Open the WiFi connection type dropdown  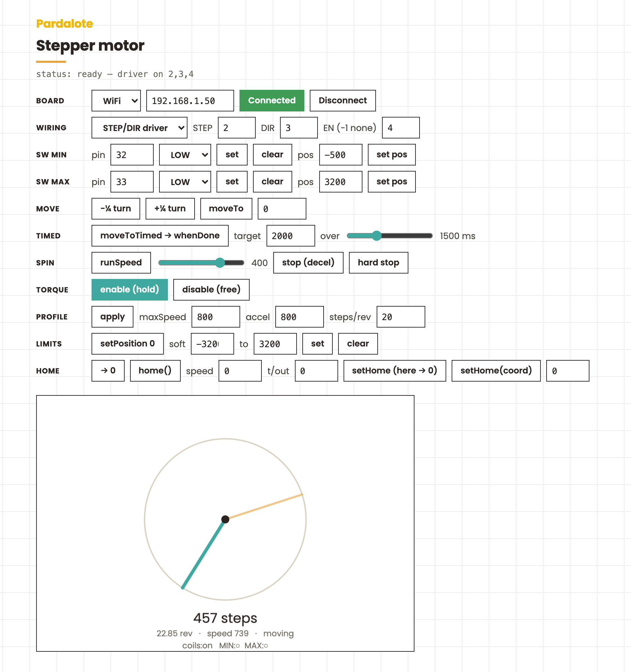point(116,101)
